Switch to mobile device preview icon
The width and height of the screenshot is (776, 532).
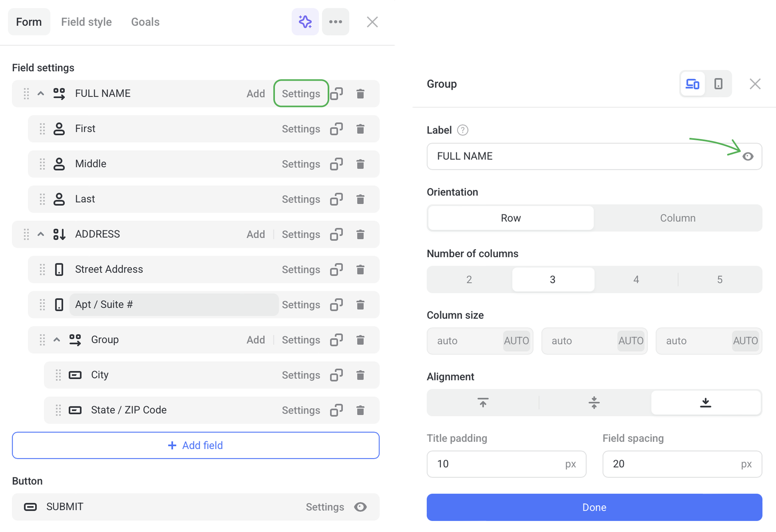coord(718,84)
